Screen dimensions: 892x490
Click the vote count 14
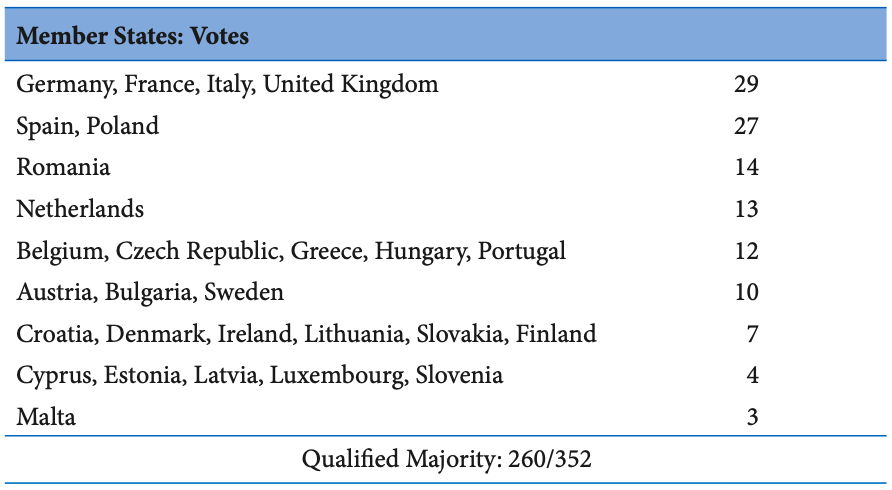click(x=746, y=167)
